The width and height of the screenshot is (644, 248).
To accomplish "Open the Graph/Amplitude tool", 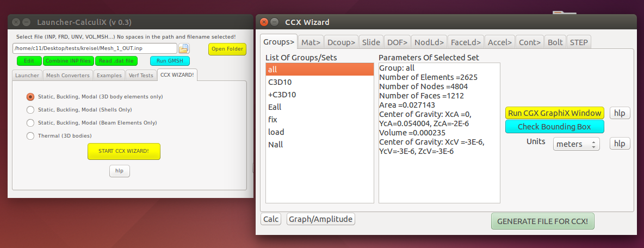I will click(x=321, y=219).
